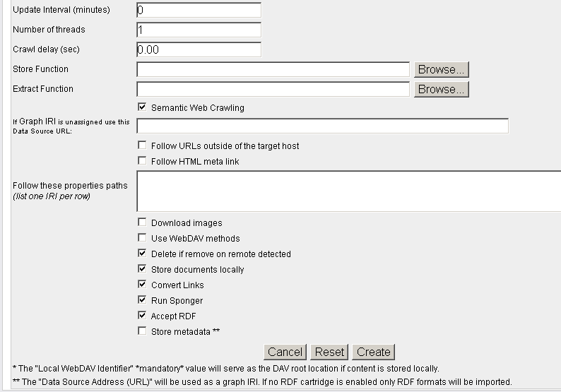Image resolution: width=561 pixels, height=392 pixels.
Task: Click the Data Source URL field
Action: coord(322,126)
